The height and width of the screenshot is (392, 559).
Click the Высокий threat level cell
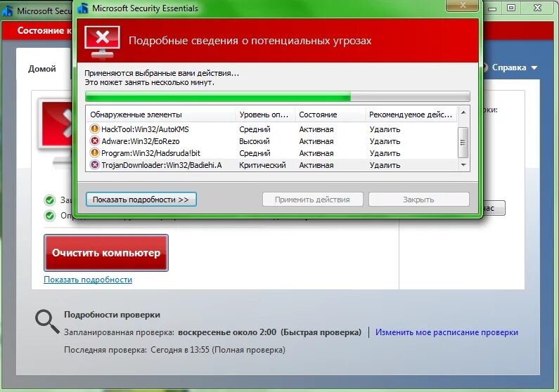[255, 141]
